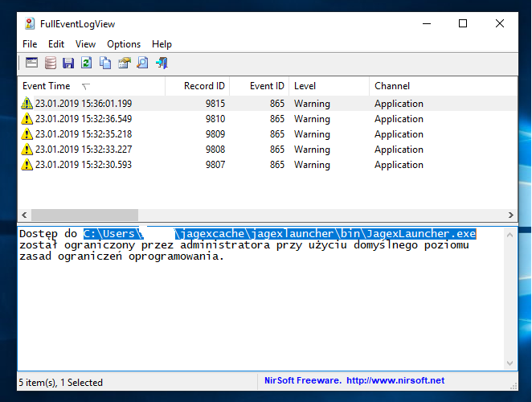Sort events by the Level column
This screenshot has height=402, width=532.
pos(305,86)
